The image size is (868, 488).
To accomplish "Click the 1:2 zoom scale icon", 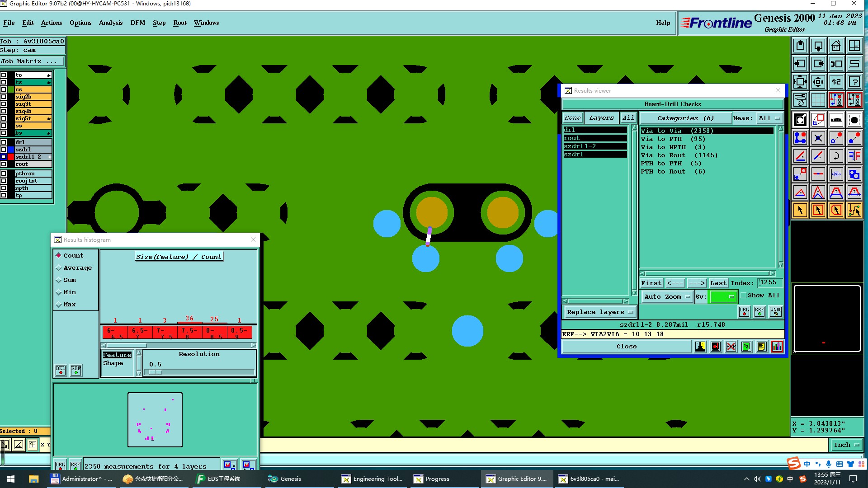I will [836, 82].
